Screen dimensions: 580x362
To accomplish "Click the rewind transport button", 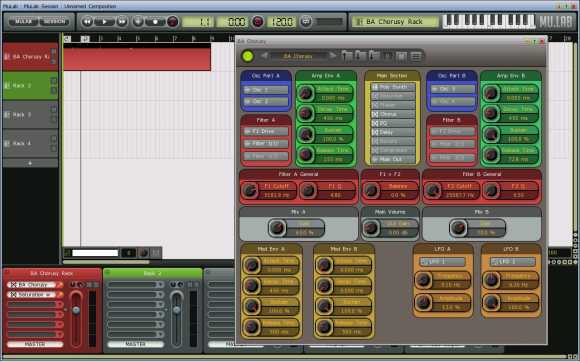I will coord(87,21).
